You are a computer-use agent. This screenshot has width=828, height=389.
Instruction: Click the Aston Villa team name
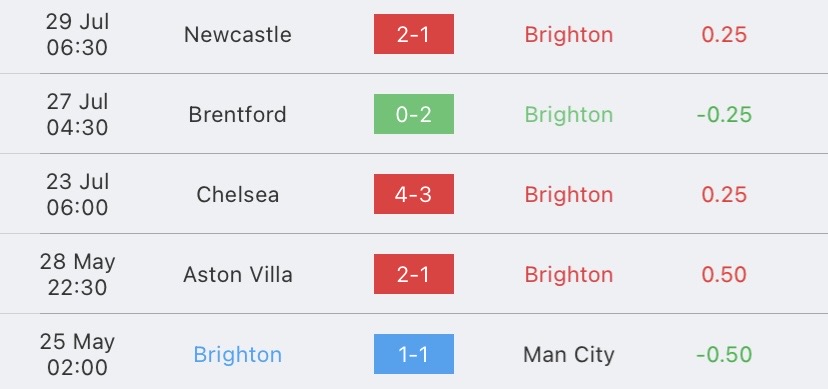coord(238,274)
